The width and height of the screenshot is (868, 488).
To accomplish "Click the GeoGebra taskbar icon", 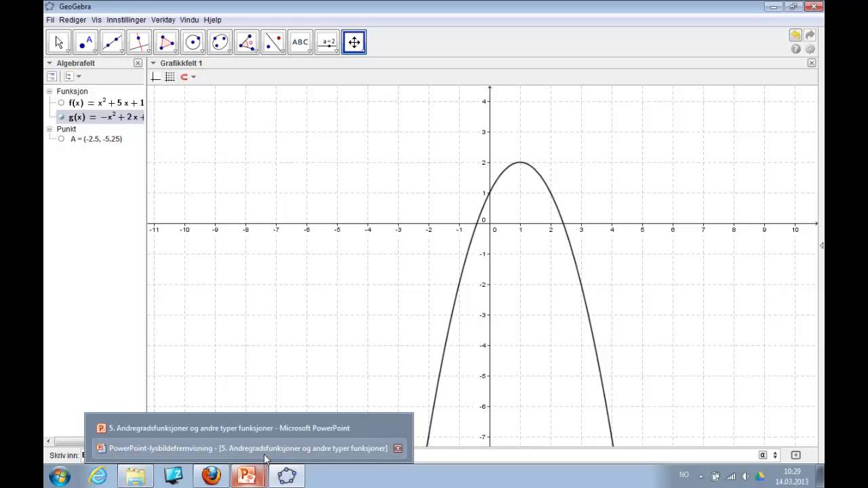I will pos(286,476).
